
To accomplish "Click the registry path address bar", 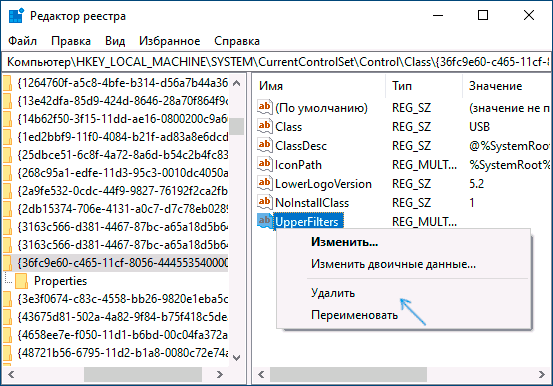I will pos(276,62).
